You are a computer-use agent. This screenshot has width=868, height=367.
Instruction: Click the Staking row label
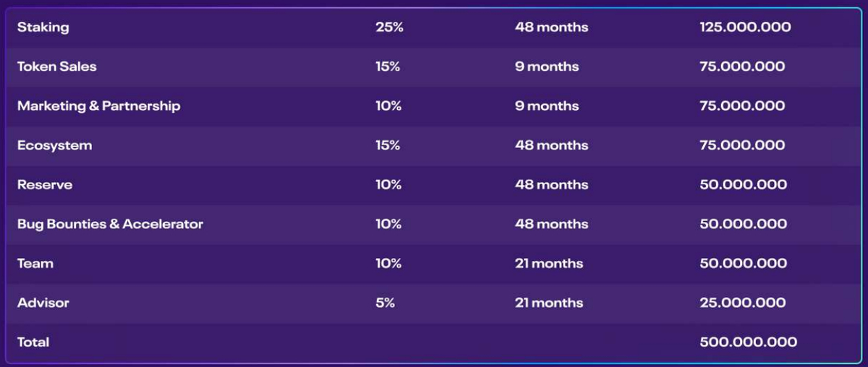click(x=43, y=27)
